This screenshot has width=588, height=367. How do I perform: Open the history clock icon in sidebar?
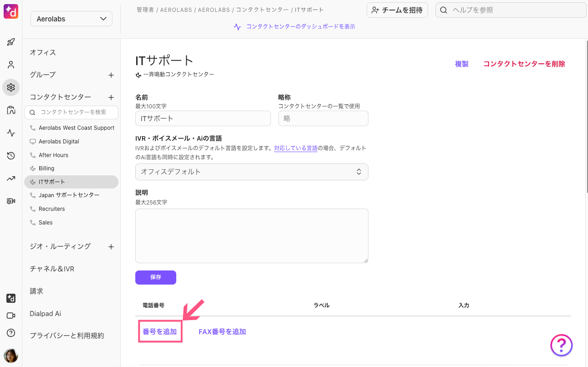(x=11, y=156)
